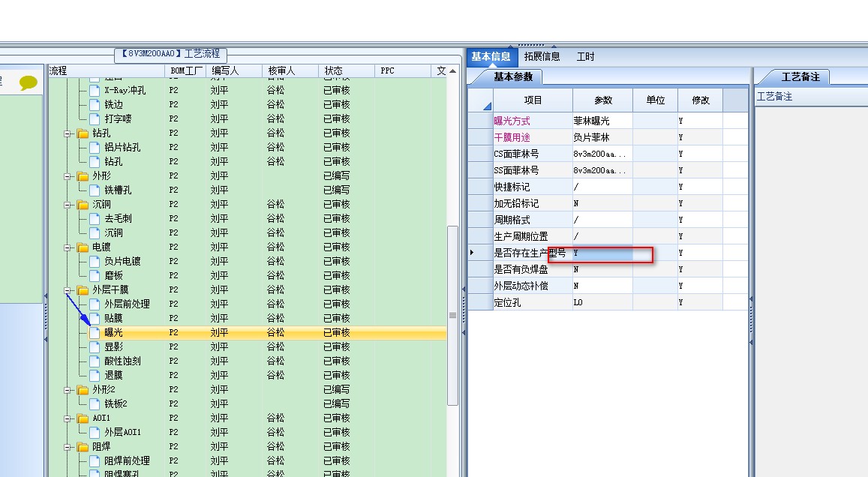The height and width of the screenshot is (477, 868).
Task: Click the folder icon of 阻焊 group
Action: click(83, 446)
